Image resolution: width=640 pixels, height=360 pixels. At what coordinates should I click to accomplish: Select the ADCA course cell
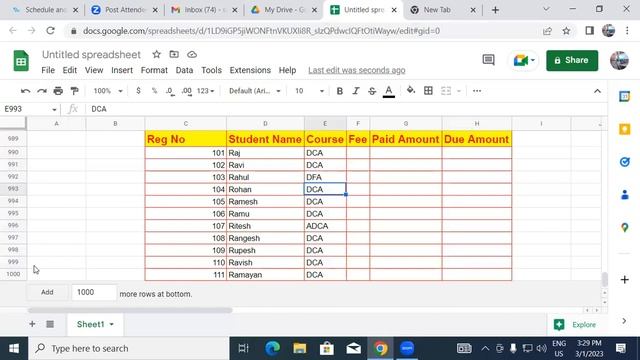point(325,226)
